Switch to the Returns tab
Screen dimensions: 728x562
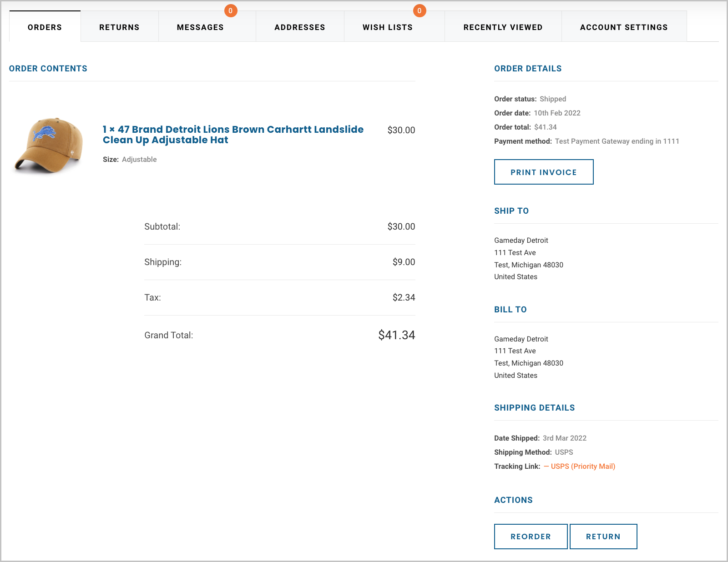point(120,27)
